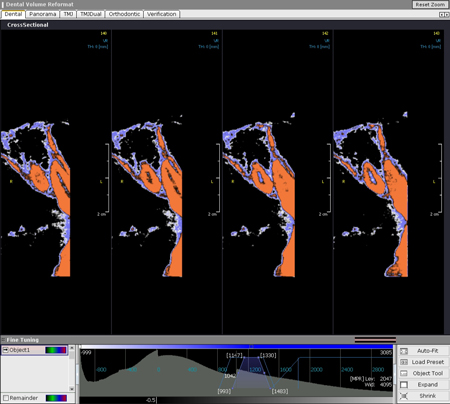The image size is (450, 404).
Task: Click the Remainder color gradient swatch
Action: point(56,398)
